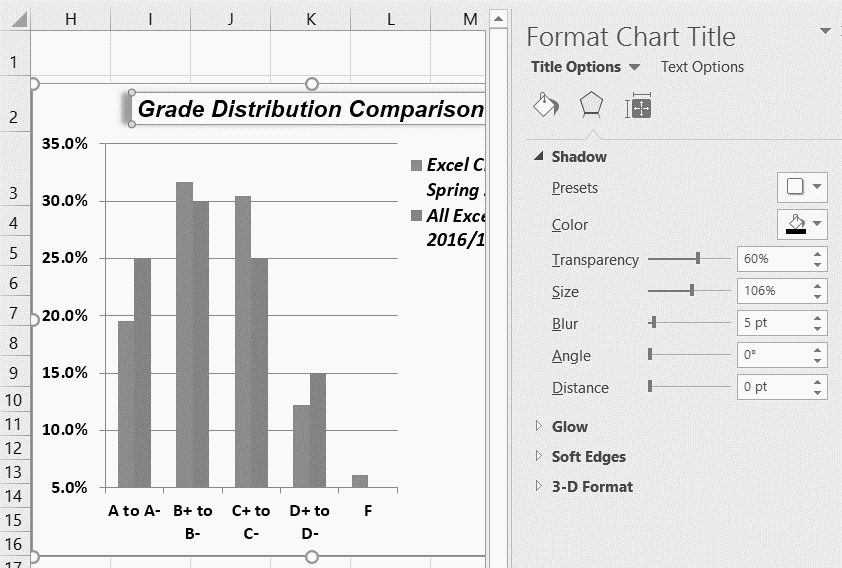Decrease Transparency with down spinner arrow

coord(817,265)
